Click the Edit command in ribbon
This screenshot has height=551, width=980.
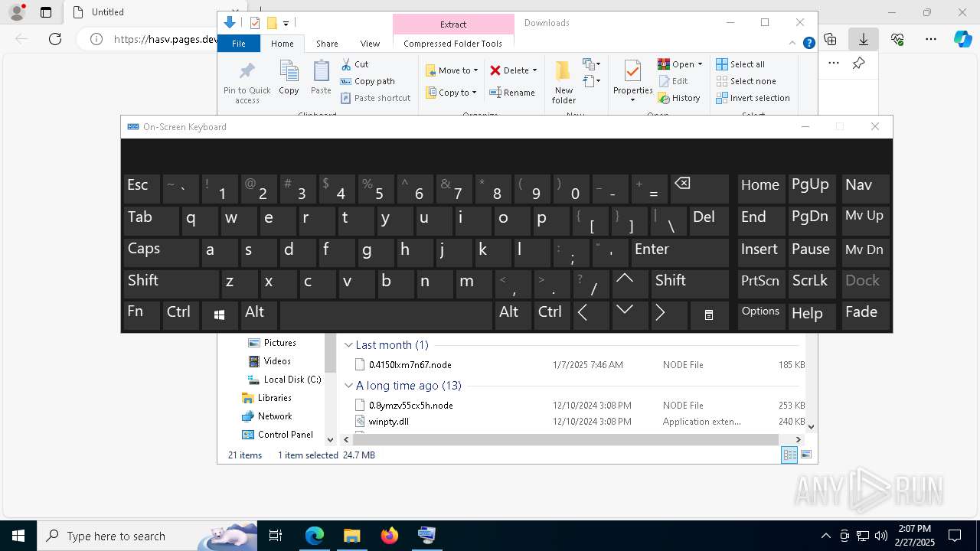(x=673, y=81)
